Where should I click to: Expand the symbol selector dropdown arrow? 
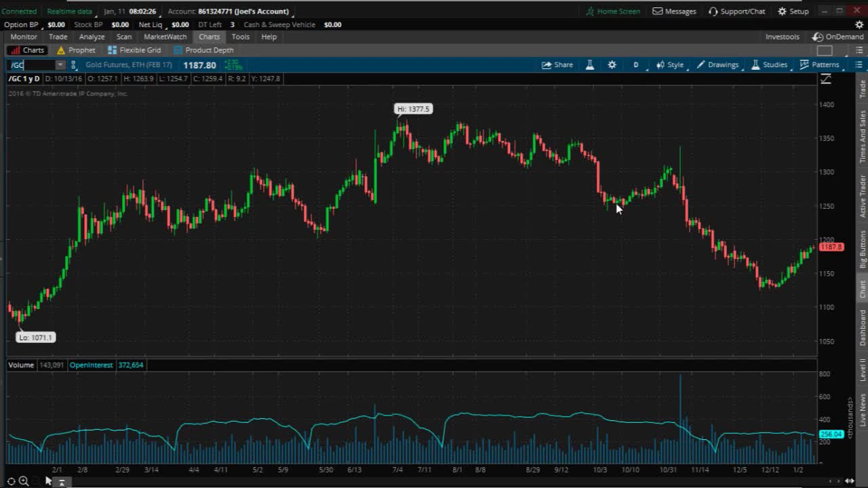(60, 65)
